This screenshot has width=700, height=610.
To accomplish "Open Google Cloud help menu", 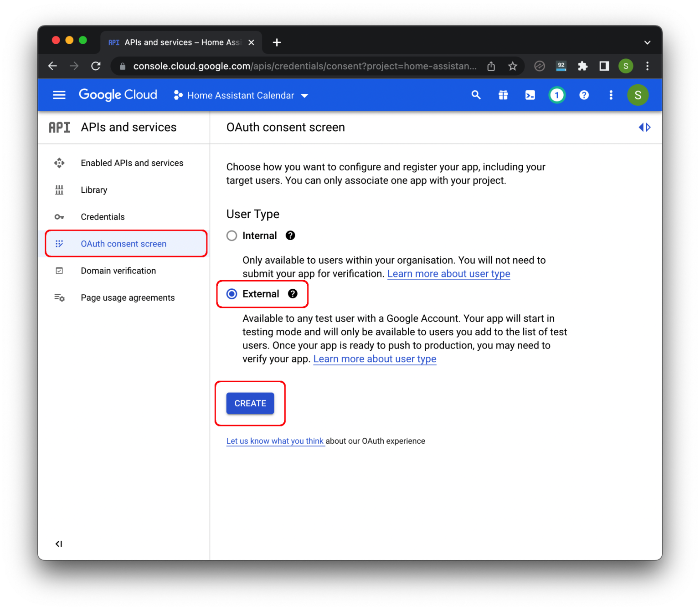I will (584, 95).
